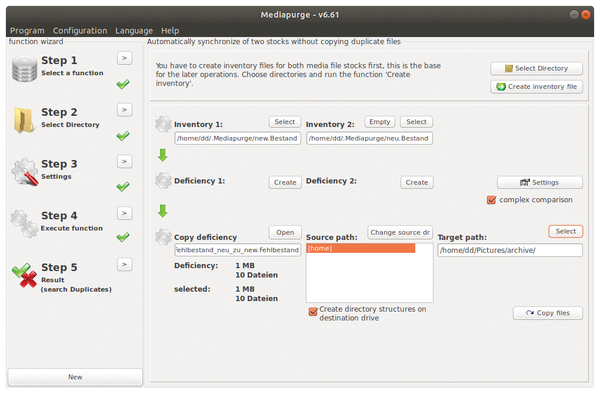
Task: Click Select button for Inventory 1
Action: pos(285,122)
